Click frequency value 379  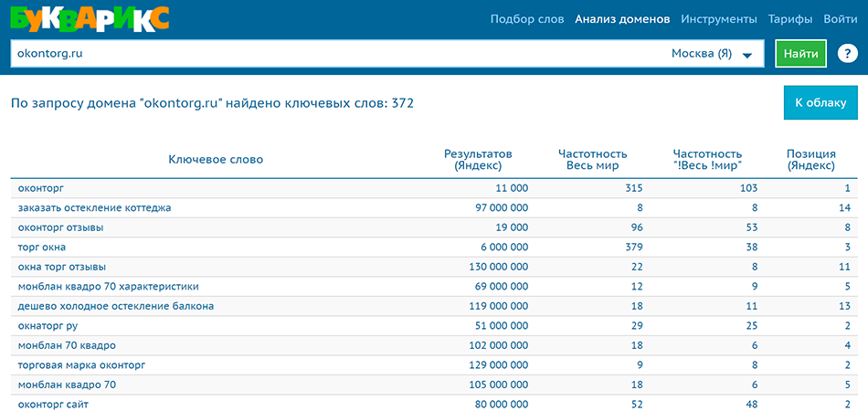(x=634, y=248)
